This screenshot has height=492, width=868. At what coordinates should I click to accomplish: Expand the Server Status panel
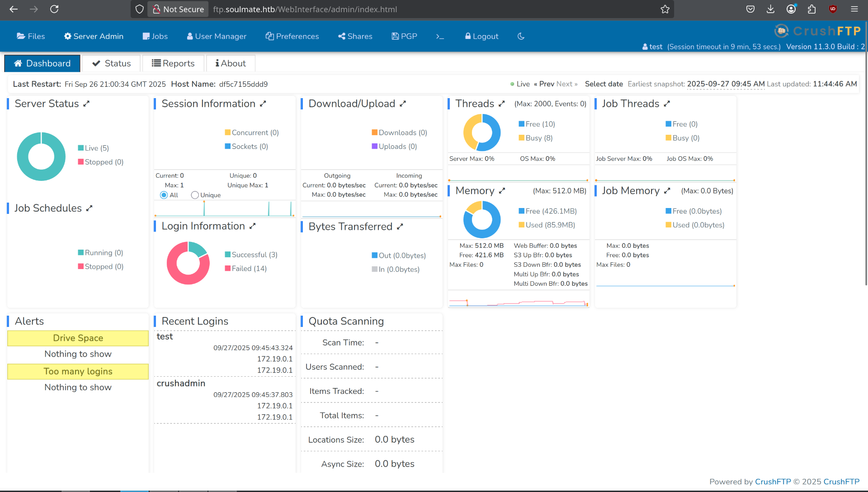[86, 104]
